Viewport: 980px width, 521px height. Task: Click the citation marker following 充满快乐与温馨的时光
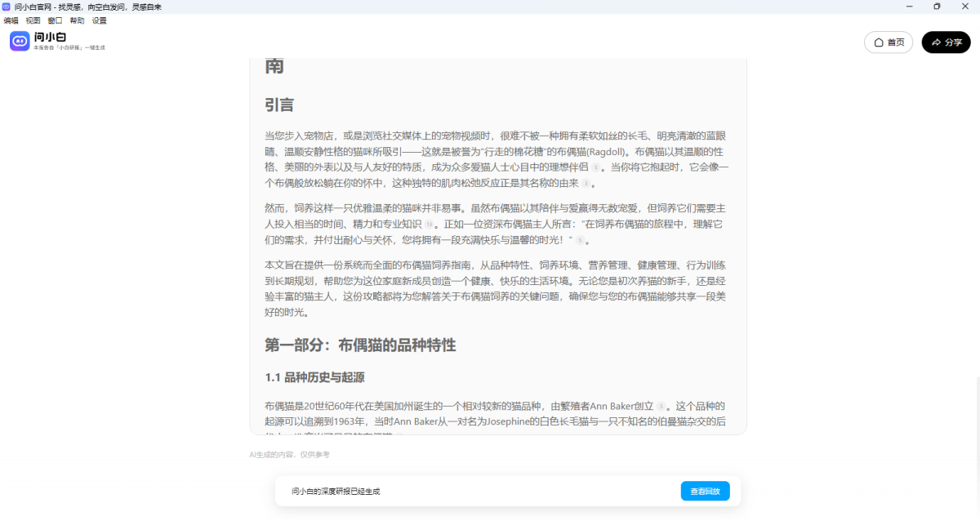click(579, 240)
